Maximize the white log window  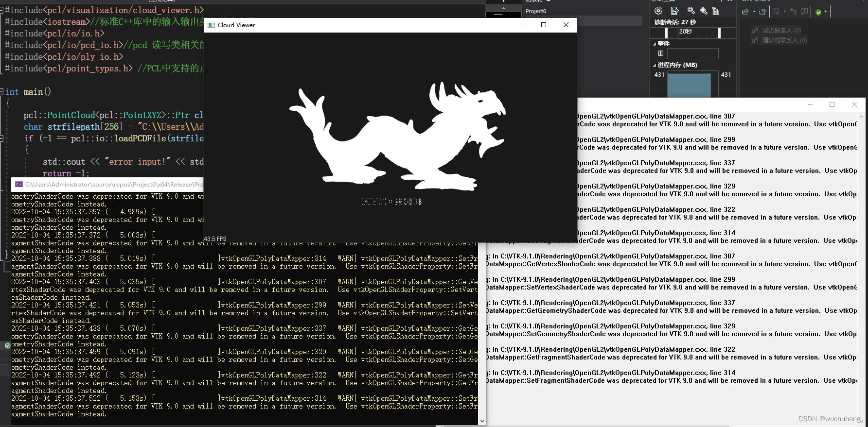(832, 104)
